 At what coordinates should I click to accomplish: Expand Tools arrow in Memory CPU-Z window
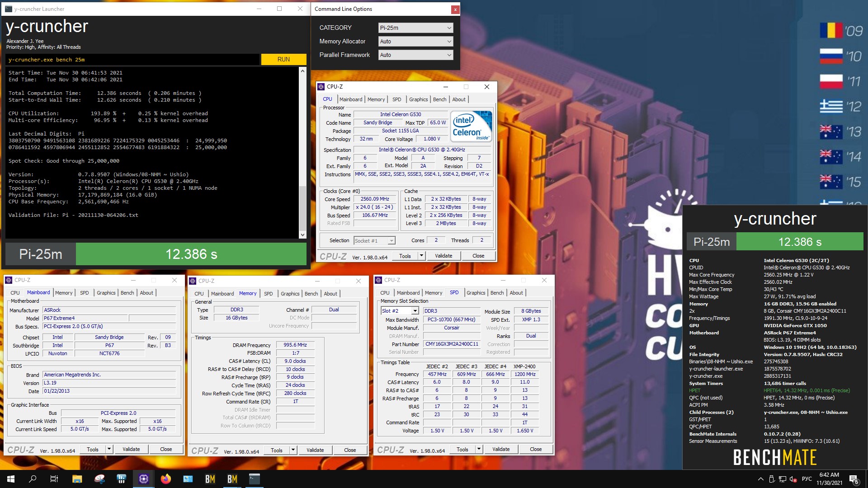(293, 450)
